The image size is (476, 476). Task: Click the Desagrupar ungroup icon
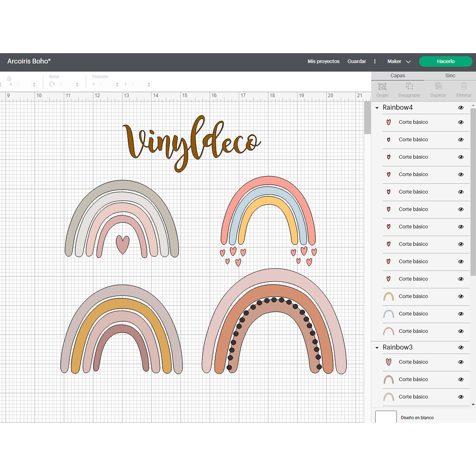pyautogui.click(x=409, y=86)
